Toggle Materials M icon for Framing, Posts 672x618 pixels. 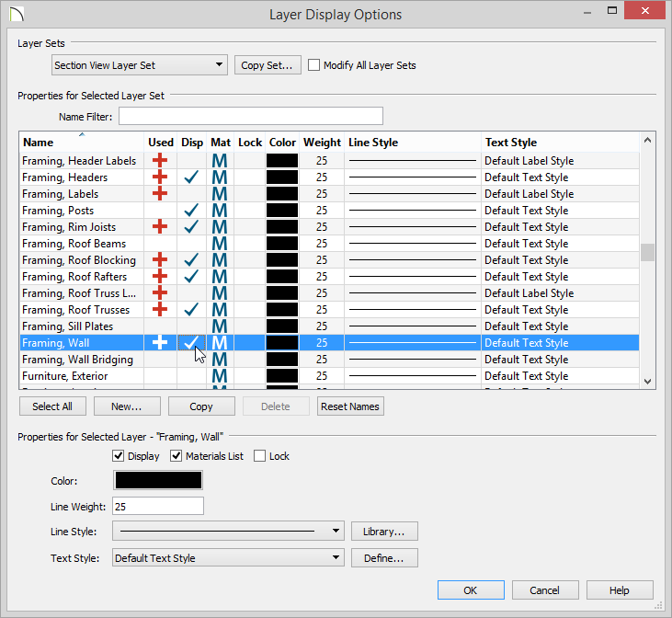tap(220, 211)
